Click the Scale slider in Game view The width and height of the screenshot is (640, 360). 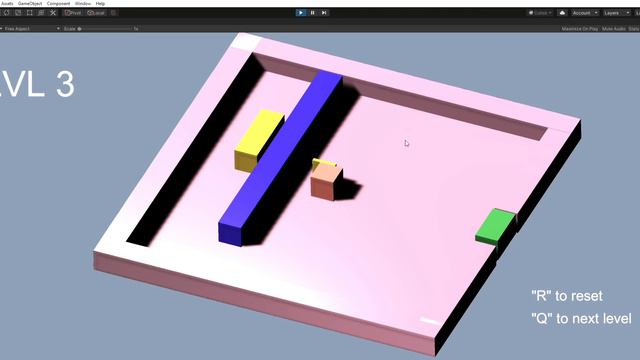(105, 29)
